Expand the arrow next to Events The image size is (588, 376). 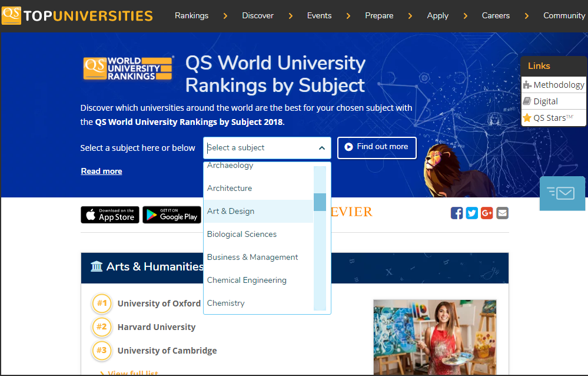tap(348, 16)
